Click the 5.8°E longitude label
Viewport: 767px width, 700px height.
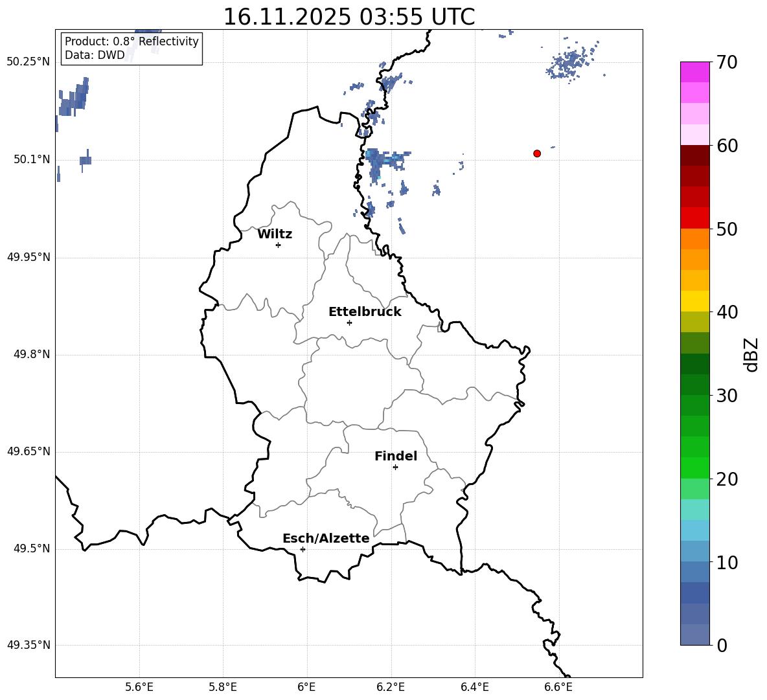(x=223, y=687)
